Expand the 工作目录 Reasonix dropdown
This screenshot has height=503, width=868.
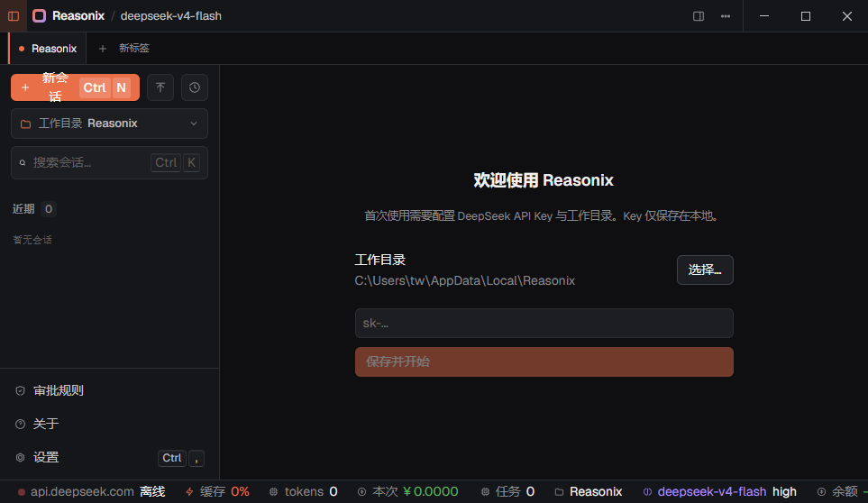(110, 123)
